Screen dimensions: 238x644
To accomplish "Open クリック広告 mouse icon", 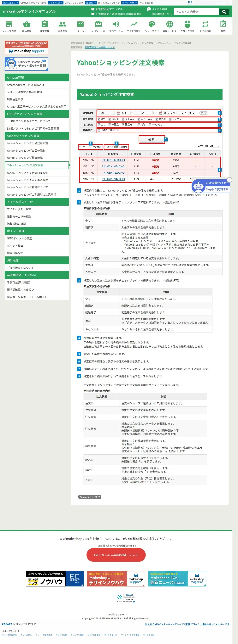I will tap(187, 26).
